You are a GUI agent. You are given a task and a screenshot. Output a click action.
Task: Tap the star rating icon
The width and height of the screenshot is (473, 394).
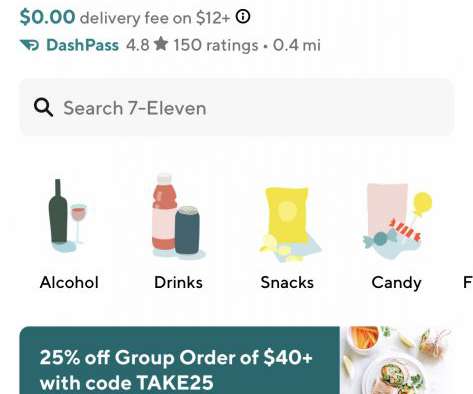pos(161,44)
